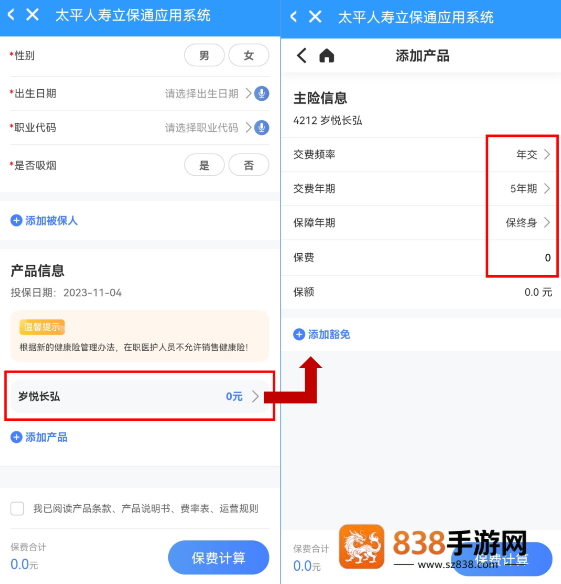Screen dimensions: 561x584
Task: Select 男 for gender
Action: (x=204, y=55)
